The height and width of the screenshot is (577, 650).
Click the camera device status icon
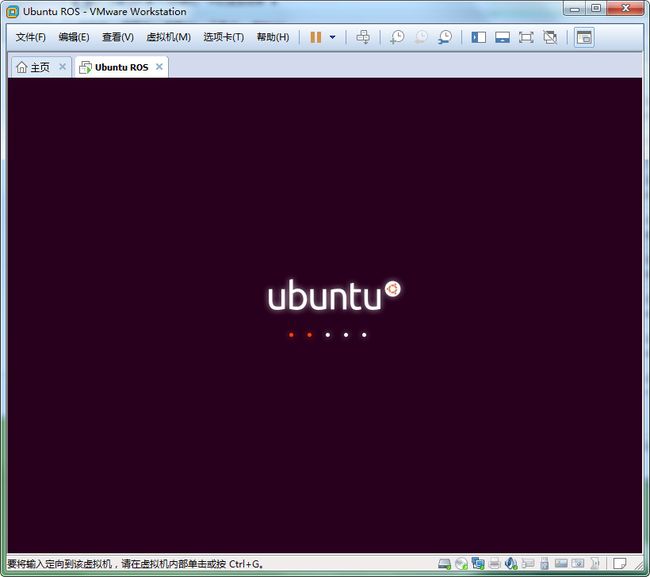coord(577,563)
